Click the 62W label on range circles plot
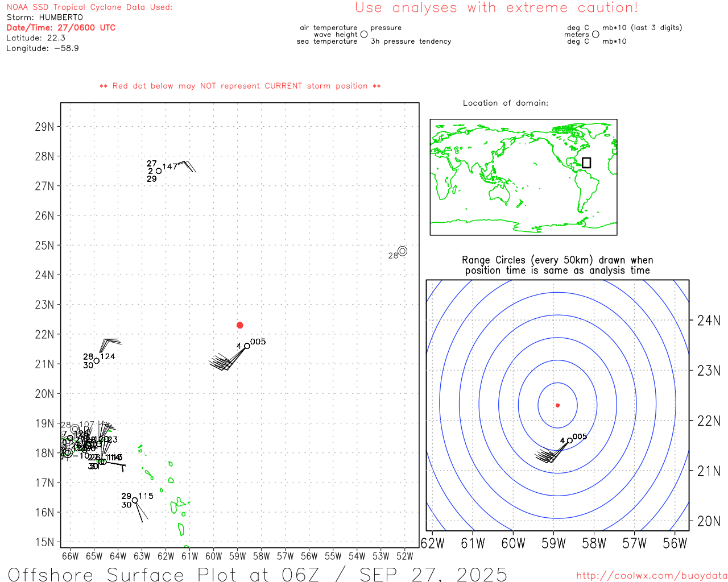Image resolution: width=728 pixels, height=582 pixels. point(433,543)
